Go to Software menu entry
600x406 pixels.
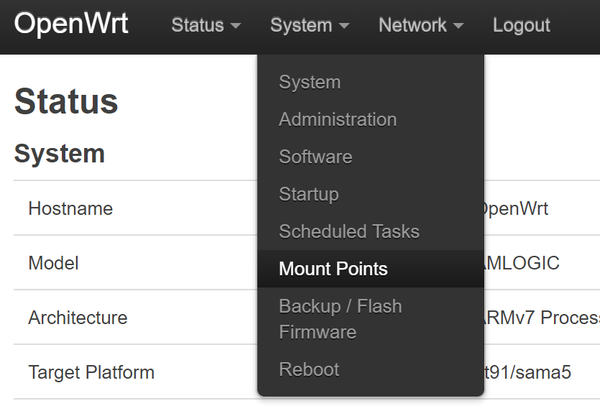coord(370,157)
